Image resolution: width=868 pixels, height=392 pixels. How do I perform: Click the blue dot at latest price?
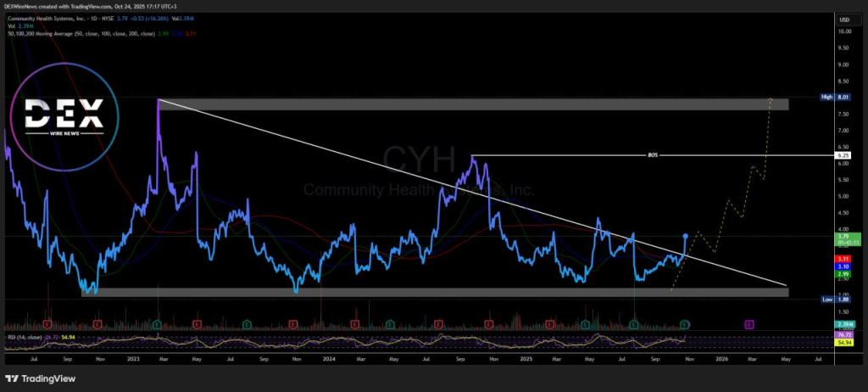point(685,235)
